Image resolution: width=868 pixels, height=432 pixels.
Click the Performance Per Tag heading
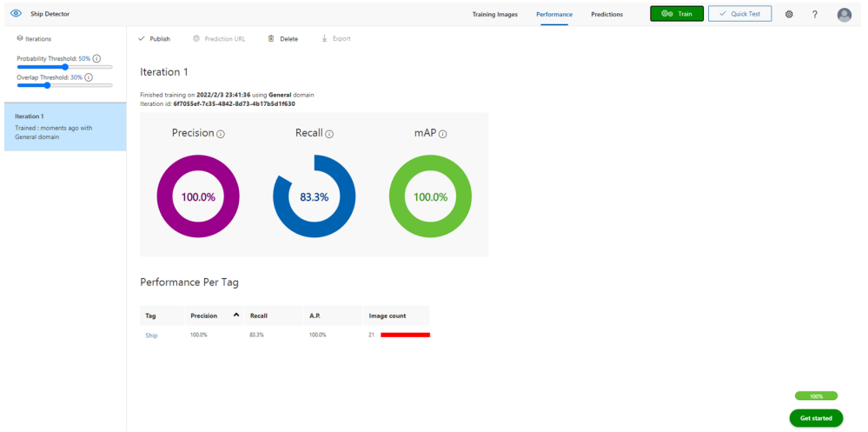[x=189, y=282]
